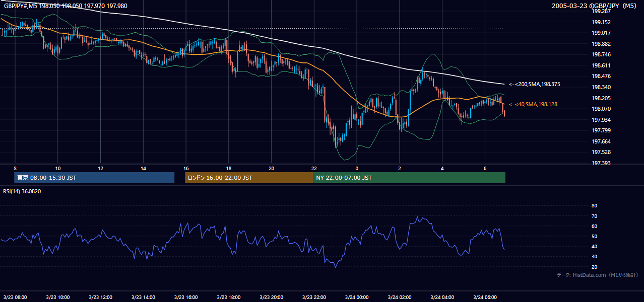Click the 3/23 08:00 date axis label
This screenshot has height=302, width=644.
[15, 297]
